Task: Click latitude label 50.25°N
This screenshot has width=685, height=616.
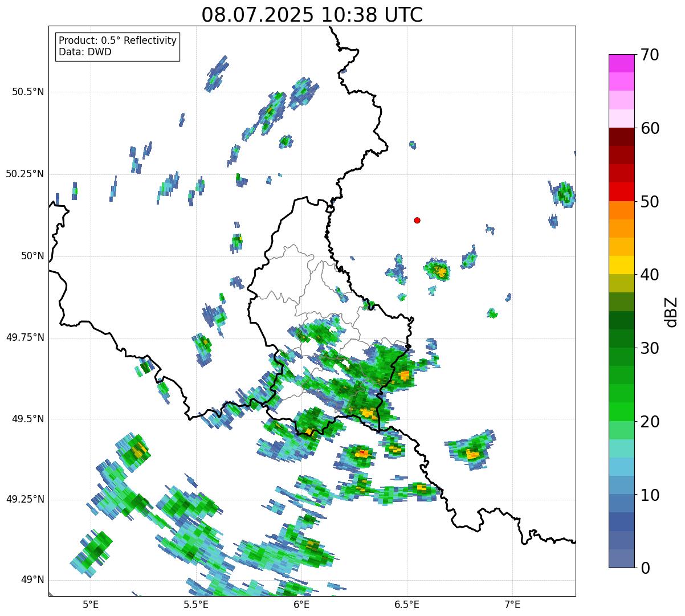Action: click(x=25, y=174)
